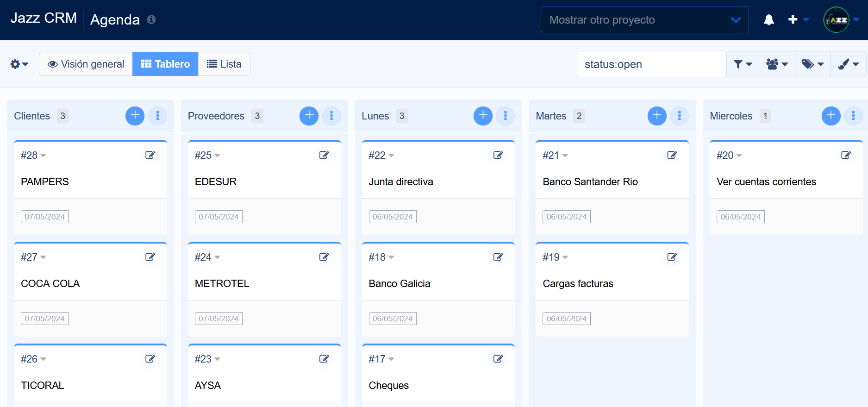Edit the Ver cuentas corrientes task #20
The width and height of the screenshot is (868, 407).
pos(846,155)
